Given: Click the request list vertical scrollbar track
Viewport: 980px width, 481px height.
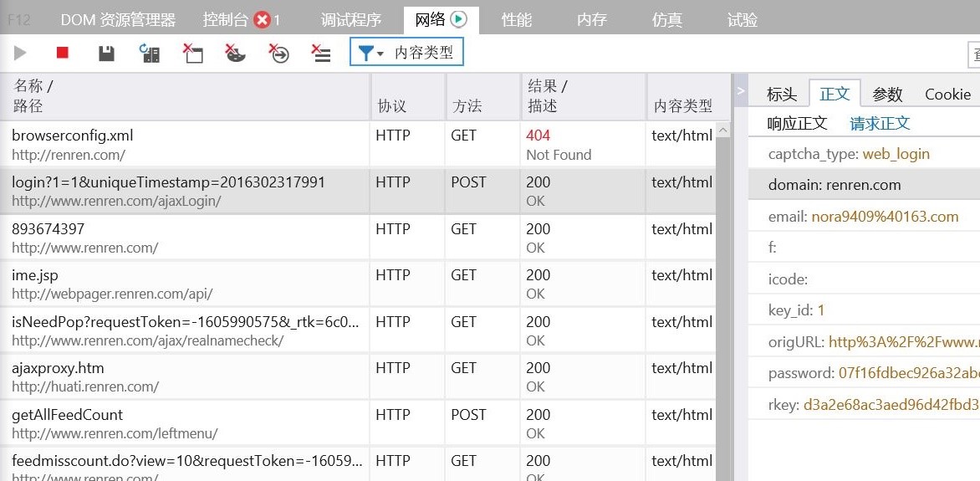Looking at the screenshot, I should tap(723, 310).
